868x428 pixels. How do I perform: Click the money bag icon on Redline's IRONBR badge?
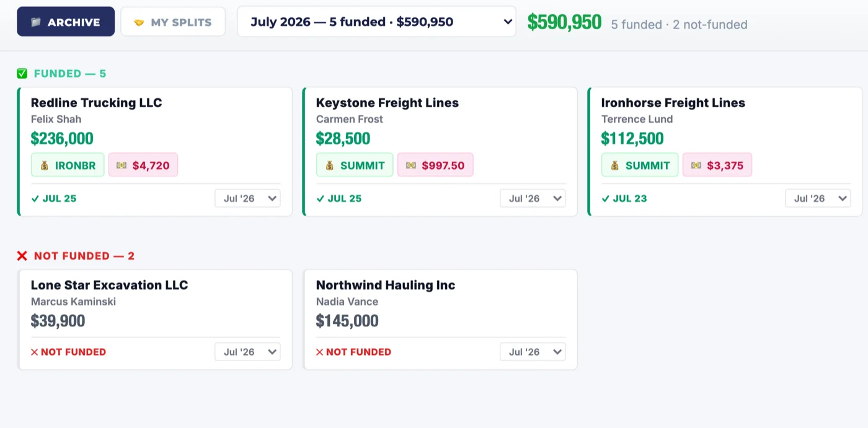click(45, 165)
